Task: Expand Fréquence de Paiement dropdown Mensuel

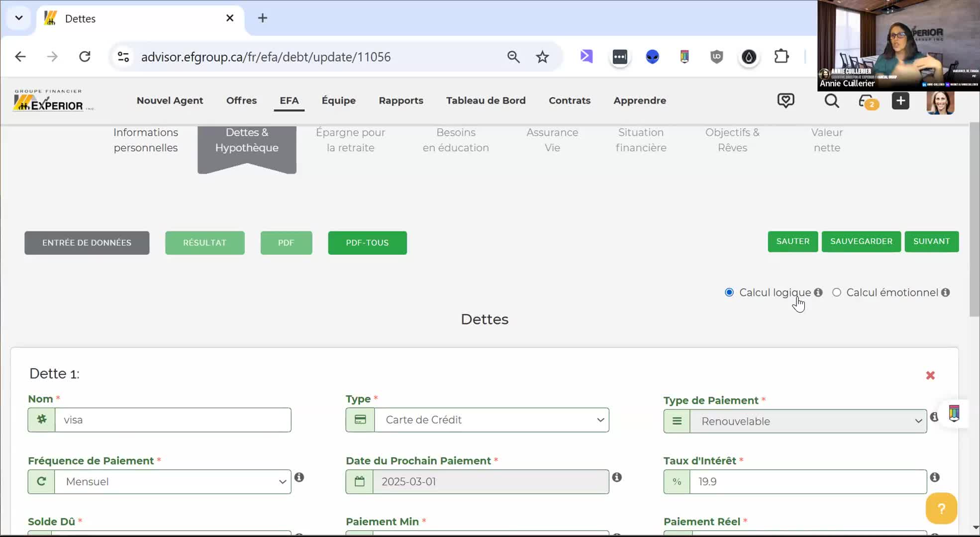Action: pos(172,482)
